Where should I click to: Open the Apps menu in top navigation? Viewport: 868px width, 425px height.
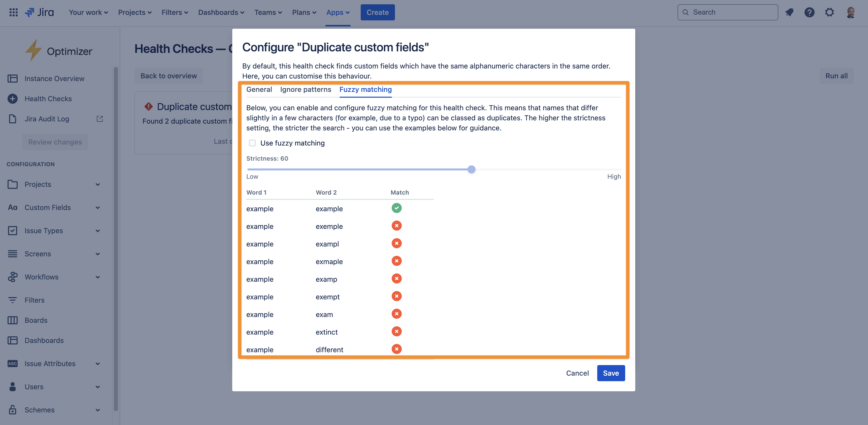tap(338, 12)
